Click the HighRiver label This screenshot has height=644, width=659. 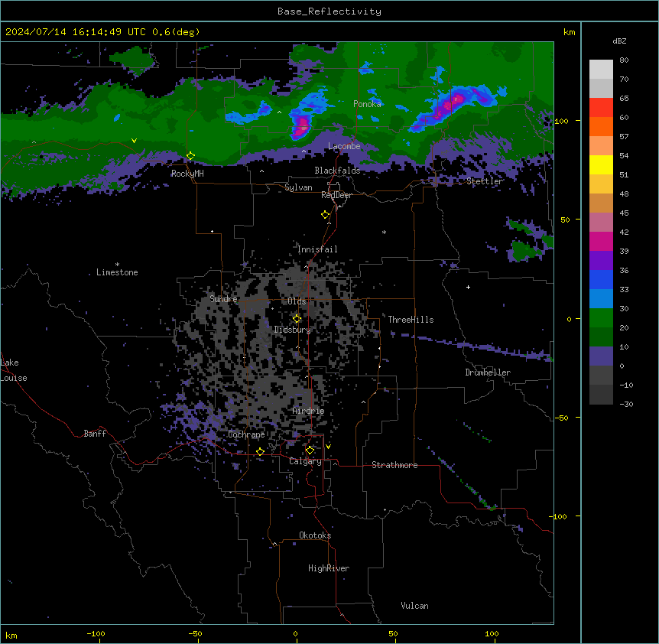pos(329,568)
